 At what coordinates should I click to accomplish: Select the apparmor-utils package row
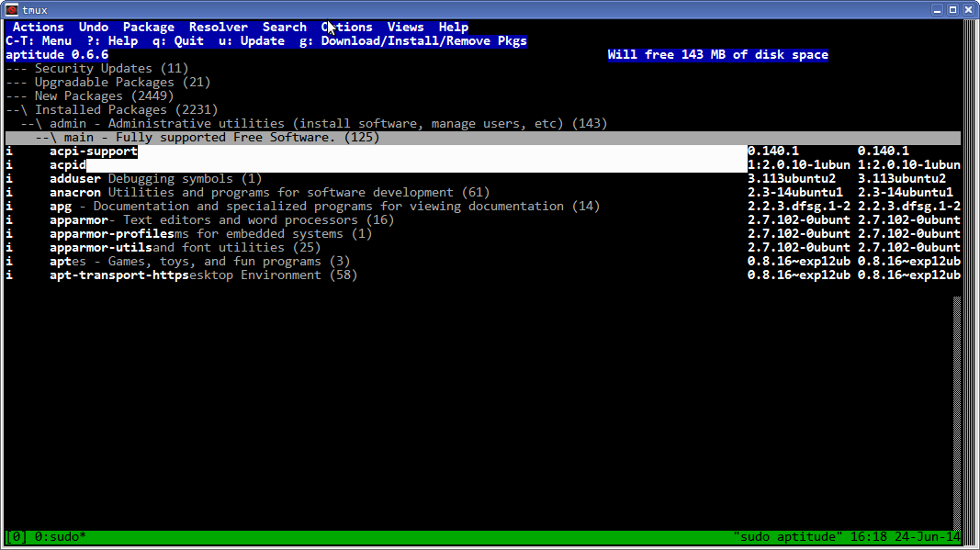coord(482,247)
